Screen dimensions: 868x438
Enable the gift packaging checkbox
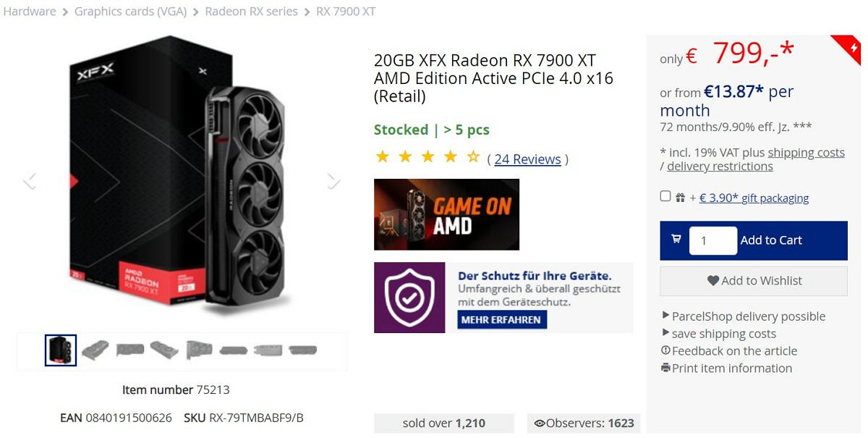pos(663,195)
